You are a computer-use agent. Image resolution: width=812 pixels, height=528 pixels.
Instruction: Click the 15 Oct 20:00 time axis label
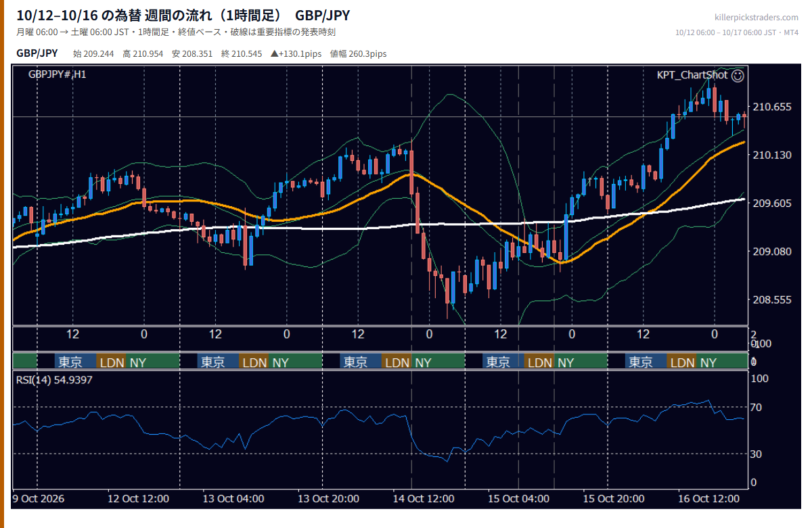[613, 498]
